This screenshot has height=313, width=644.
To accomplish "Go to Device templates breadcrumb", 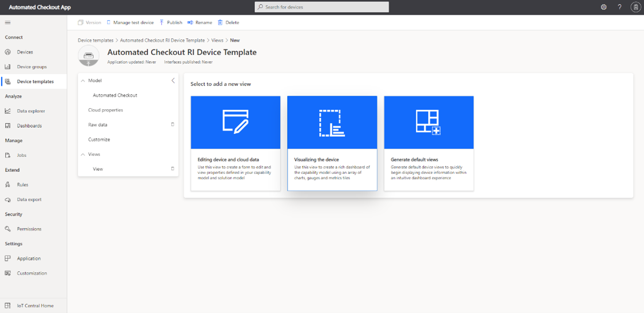I will coord(96,41).
